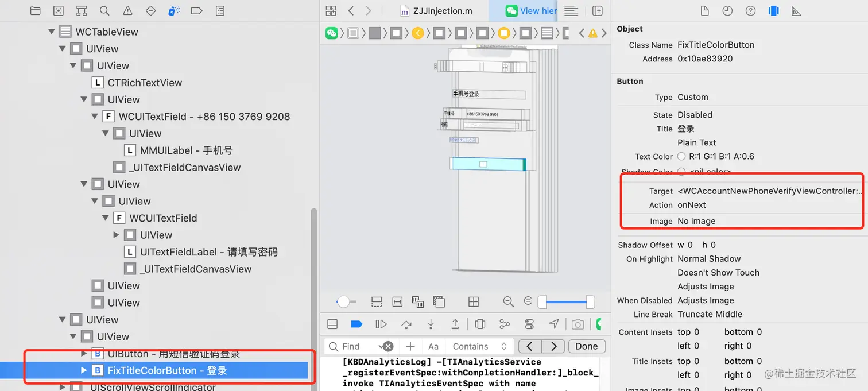The height and width of the screenshot is (391, 868).
Task: Go to next find result
Action: (553, 346)
